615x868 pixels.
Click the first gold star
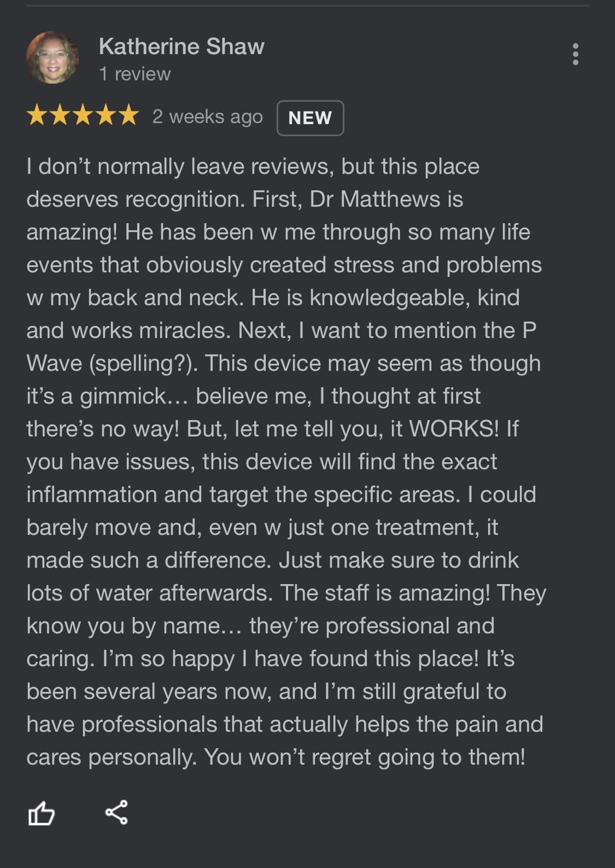point(37,116)
